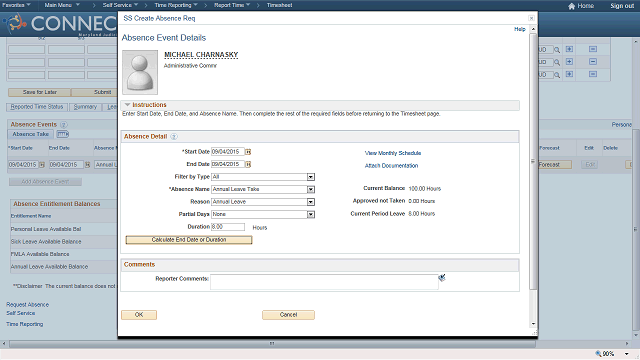Open the Filter by Type dropdown
This screenshot has width=640, height=360.
(x=311, y=177)
